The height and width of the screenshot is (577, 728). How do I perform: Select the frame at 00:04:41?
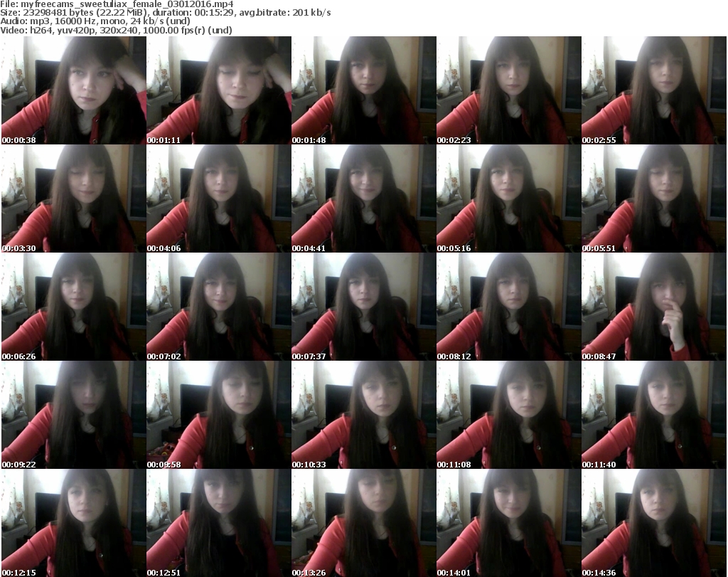coord(364,198)
